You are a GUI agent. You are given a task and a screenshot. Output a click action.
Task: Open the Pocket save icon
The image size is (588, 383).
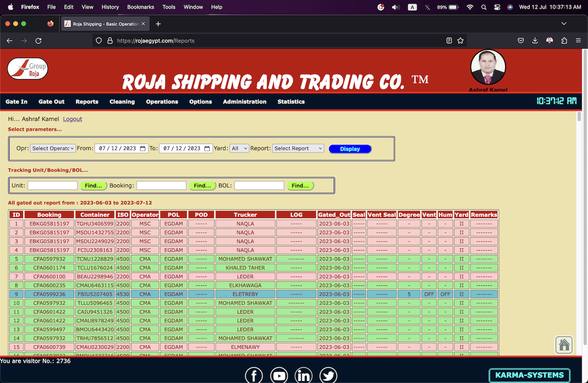(x=521, y=41)
